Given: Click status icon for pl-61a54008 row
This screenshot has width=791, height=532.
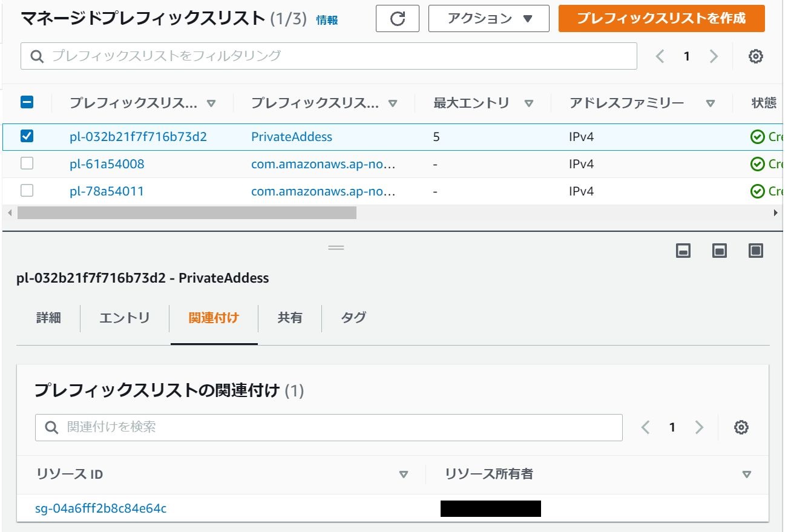Looking at the screenshot, I should pyautogui.click(x=757, y=164).
